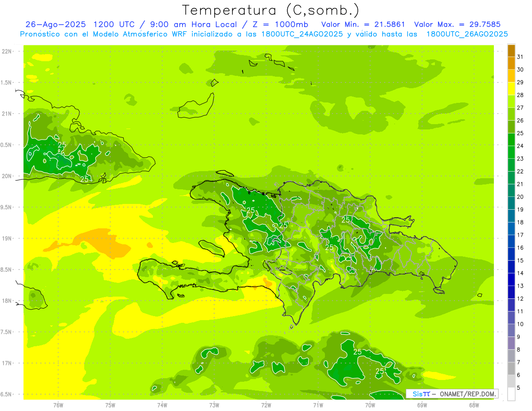Click the '10' colorbar label
532x411 pixels.
[520, 324]
